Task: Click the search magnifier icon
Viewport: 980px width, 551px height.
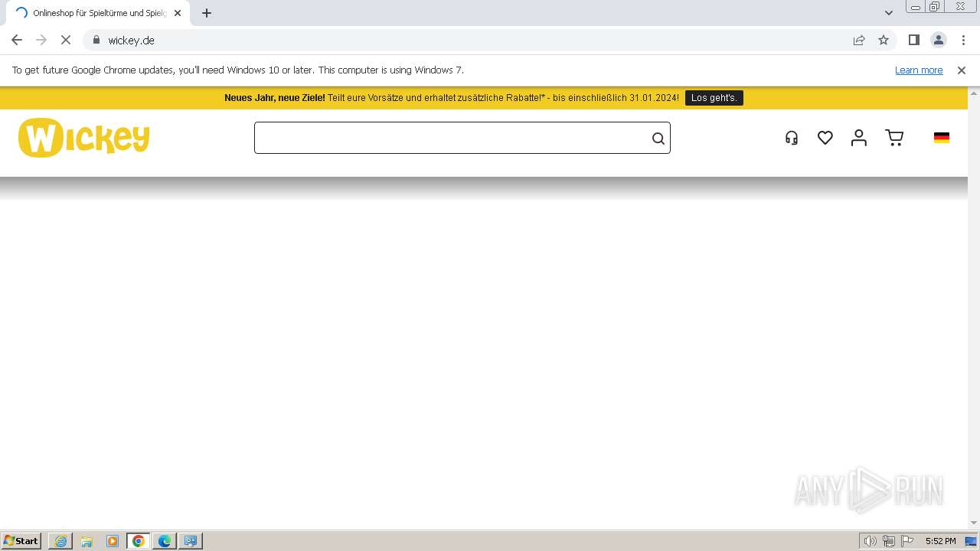Action: point(658,139)
